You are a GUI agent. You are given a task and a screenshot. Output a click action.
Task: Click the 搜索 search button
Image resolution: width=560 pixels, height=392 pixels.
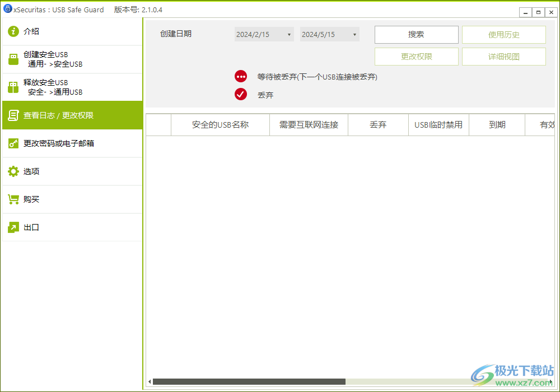click(x=416, y=34)
